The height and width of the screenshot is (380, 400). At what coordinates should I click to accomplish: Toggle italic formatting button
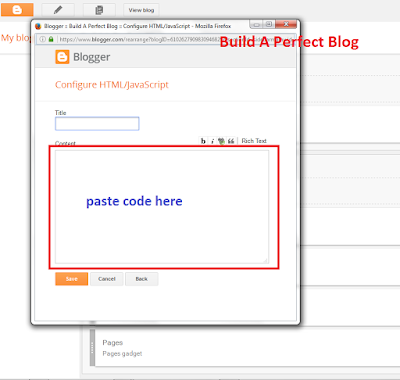click(212, 141)
